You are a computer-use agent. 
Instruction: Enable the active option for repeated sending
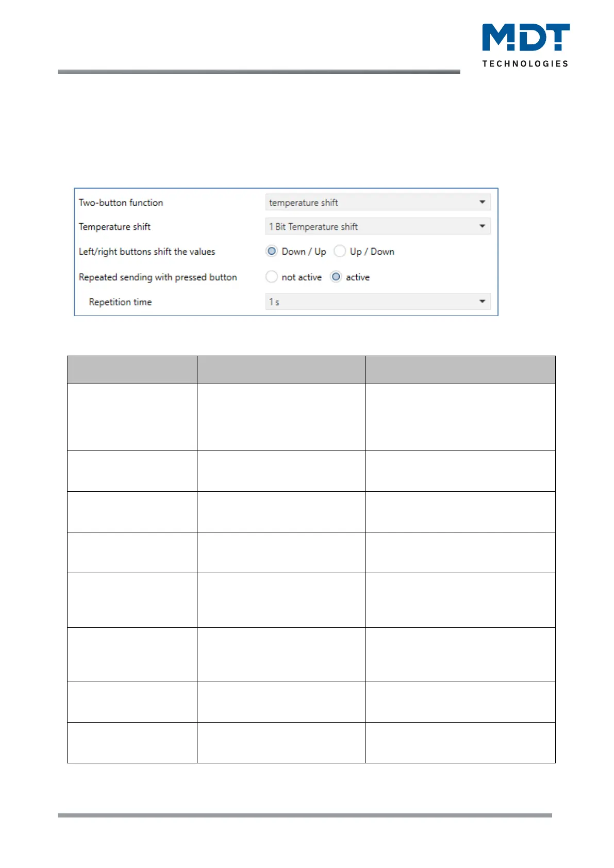336,277
